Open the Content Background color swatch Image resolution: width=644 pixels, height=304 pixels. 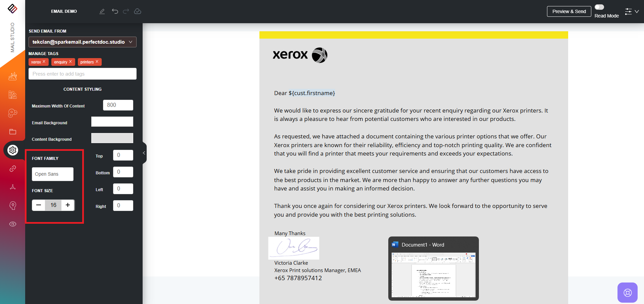click(112, 138)
